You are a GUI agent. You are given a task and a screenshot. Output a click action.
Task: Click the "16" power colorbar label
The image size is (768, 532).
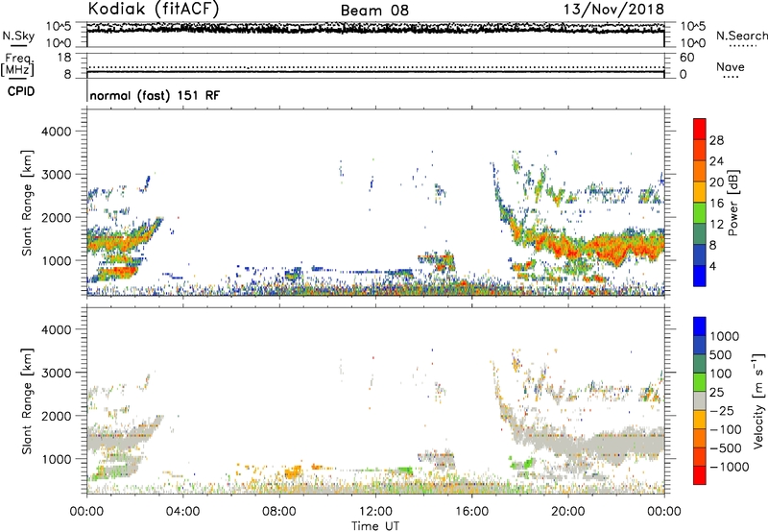[x=716, y=204]
